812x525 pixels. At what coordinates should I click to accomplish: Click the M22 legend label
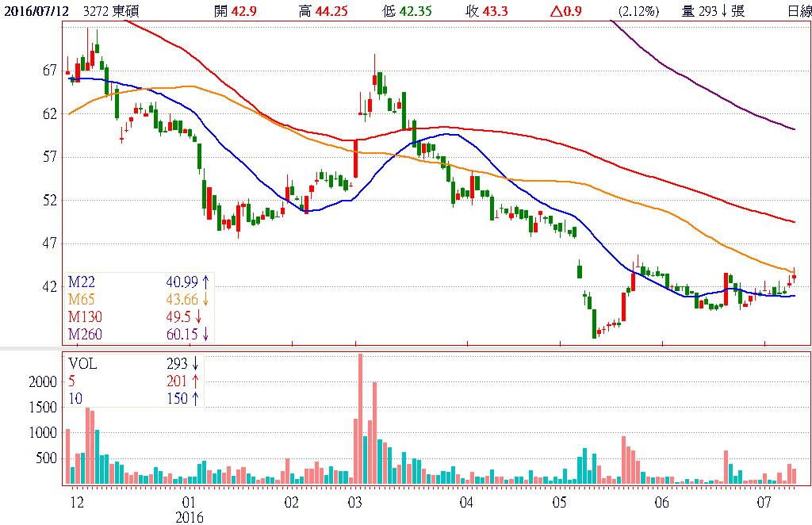[82, 282]
